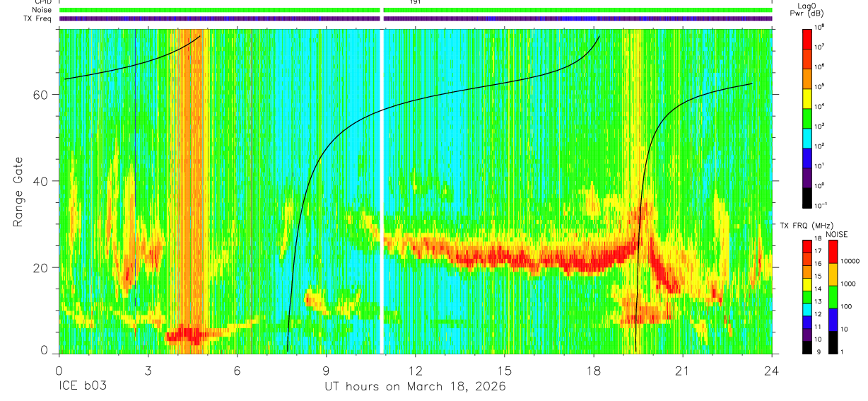Viewport: 868px width, 401px height.
Task: Select the black block of Lag0 power colorbar
Action: (x=807, y=197)
